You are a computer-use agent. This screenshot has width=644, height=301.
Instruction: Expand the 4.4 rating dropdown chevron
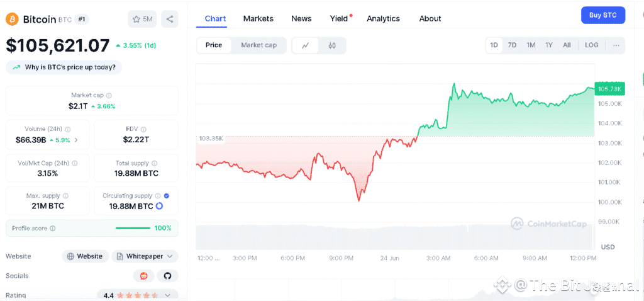point(167,295)
